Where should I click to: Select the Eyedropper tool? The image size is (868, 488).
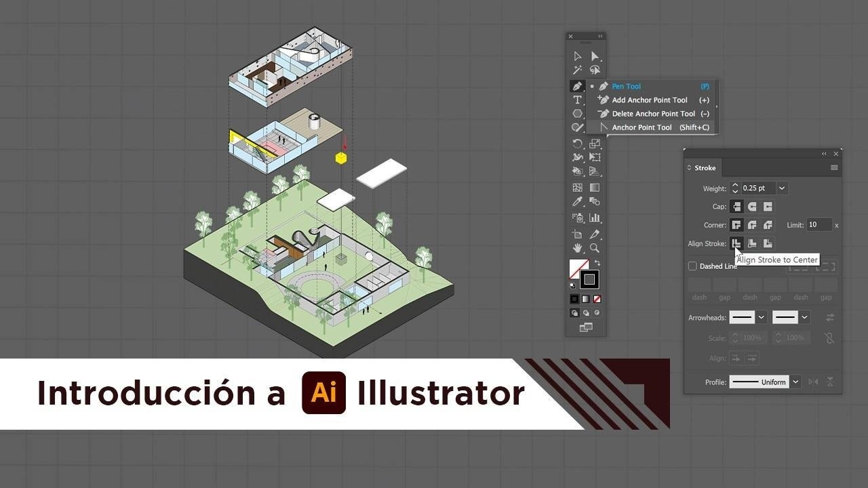(577, 201)
